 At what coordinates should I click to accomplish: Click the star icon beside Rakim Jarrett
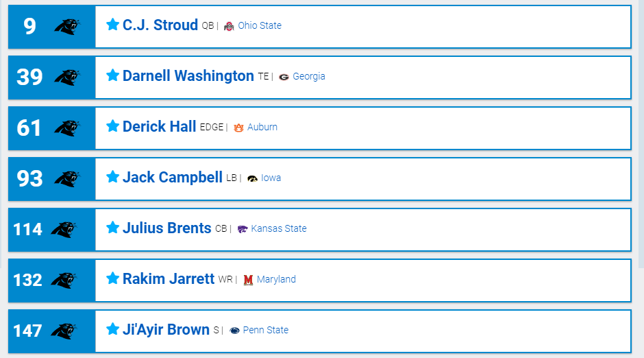tap(113, 278)
